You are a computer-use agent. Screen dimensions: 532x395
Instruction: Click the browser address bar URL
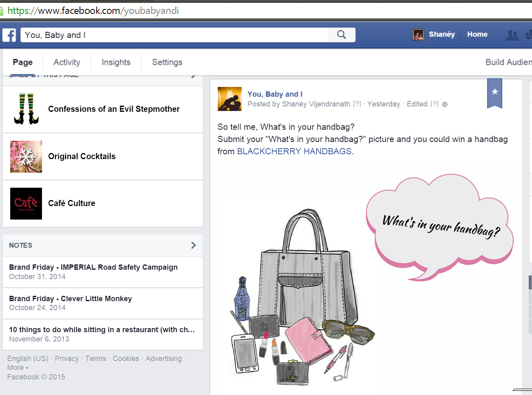tap(93, 11)
